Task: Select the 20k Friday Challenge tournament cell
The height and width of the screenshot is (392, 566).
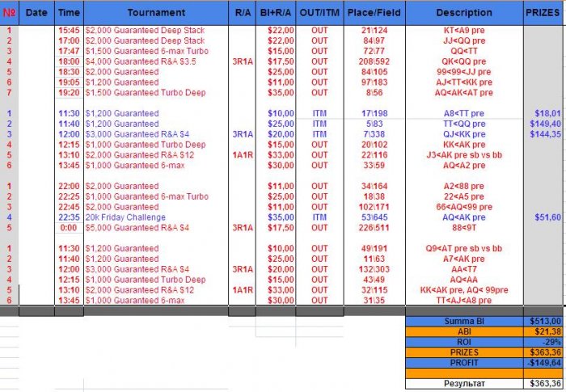Action: click(x=156, y=217)
